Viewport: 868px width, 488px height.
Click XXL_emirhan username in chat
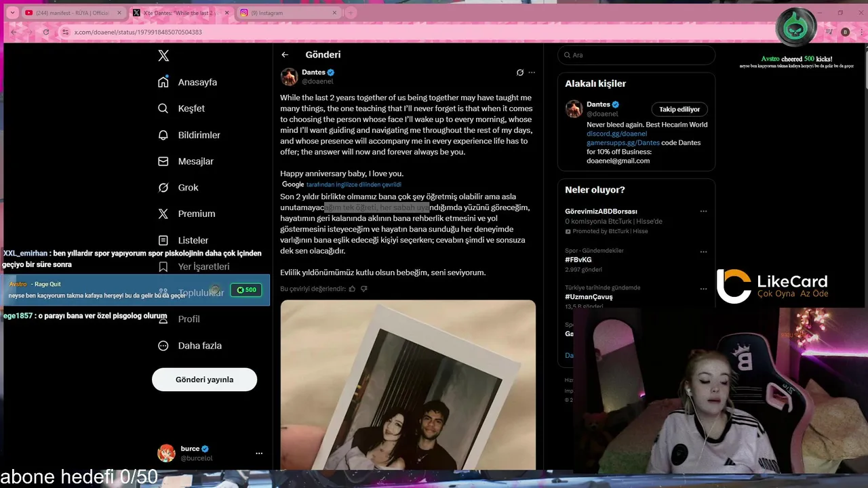(x=25, y=253)
